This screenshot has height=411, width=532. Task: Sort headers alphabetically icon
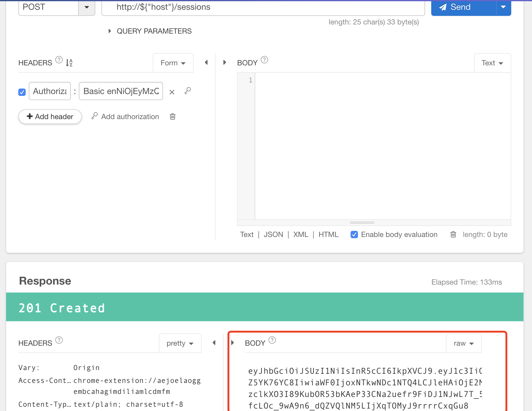point(69,63)
